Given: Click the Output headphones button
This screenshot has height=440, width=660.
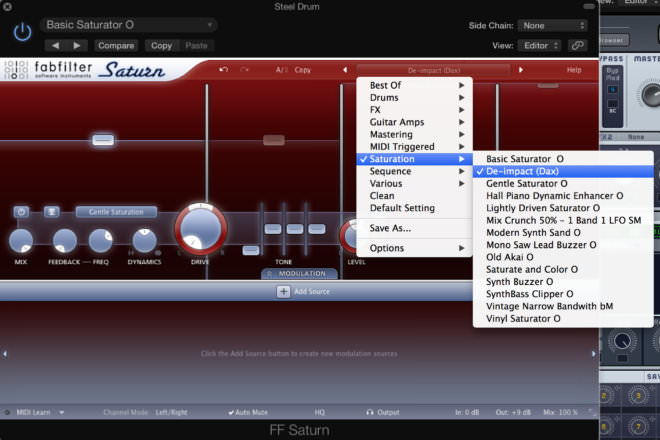Looking at the screenshot, I should click(383, 413).
